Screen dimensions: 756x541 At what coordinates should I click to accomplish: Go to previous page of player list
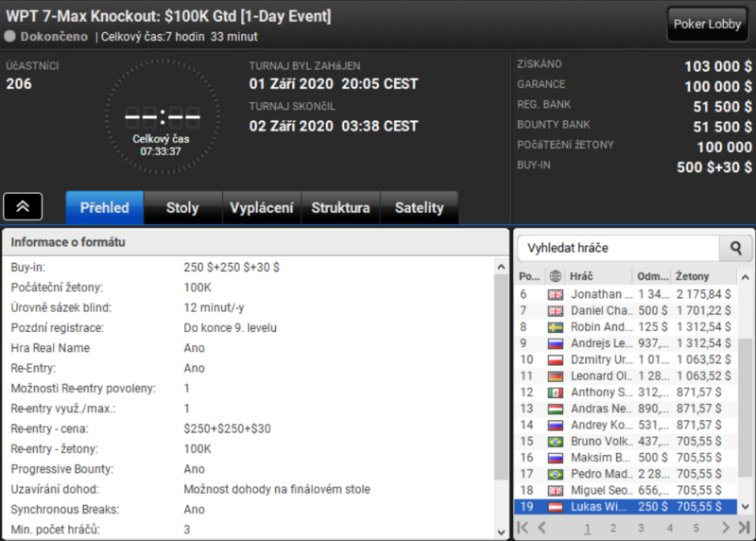pyautogui.click(x=542, y=528)
